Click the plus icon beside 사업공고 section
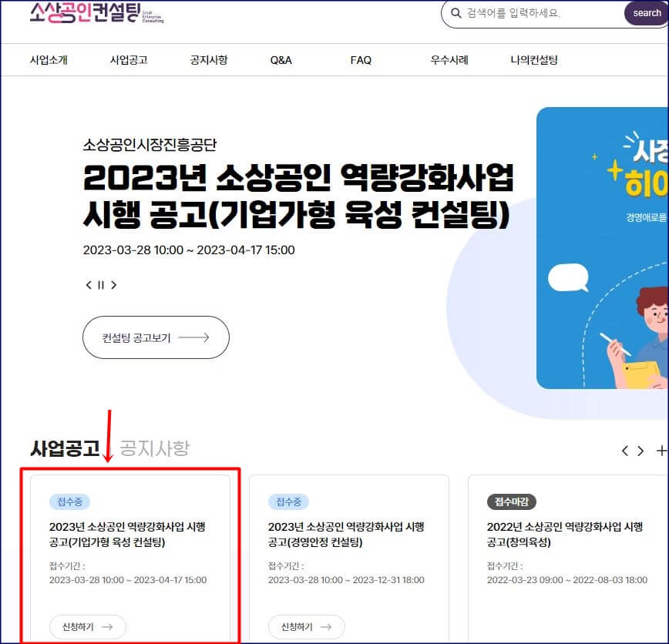669x644 pixels. (661, 450)
